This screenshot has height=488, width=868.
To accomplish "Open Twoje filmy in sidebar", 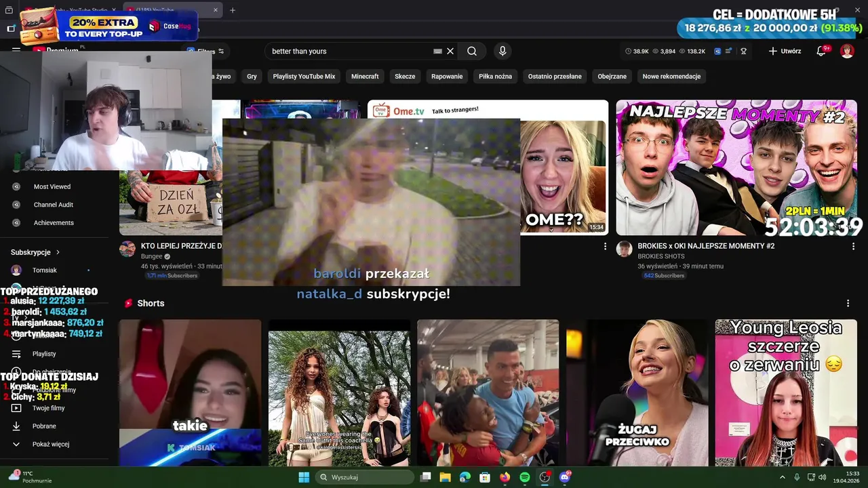I will pos(48,408).
